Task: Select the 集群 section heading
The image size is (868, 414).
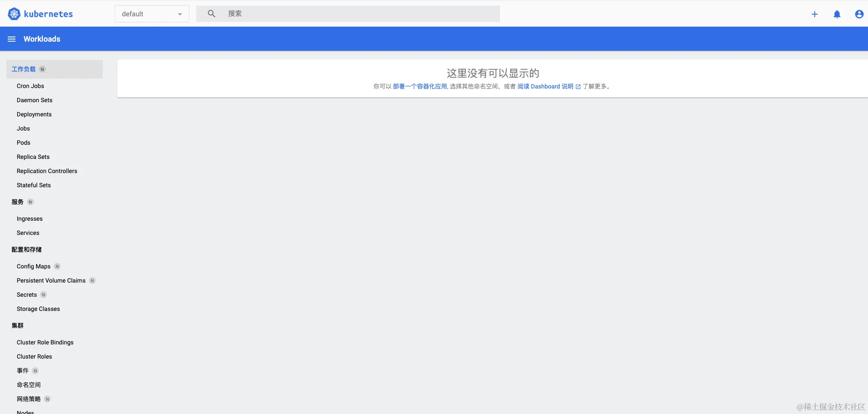Action: click(18, 326)
